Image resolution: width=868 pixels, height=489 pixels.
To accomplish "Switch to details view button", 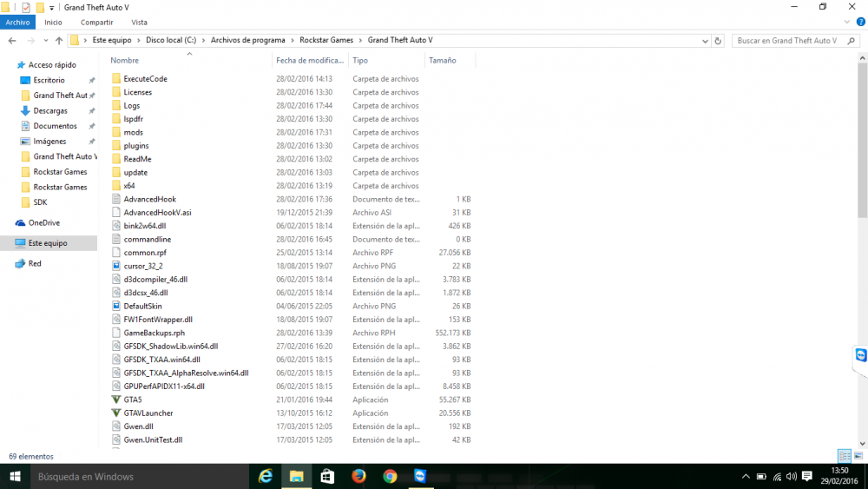I will pos(845,456).
